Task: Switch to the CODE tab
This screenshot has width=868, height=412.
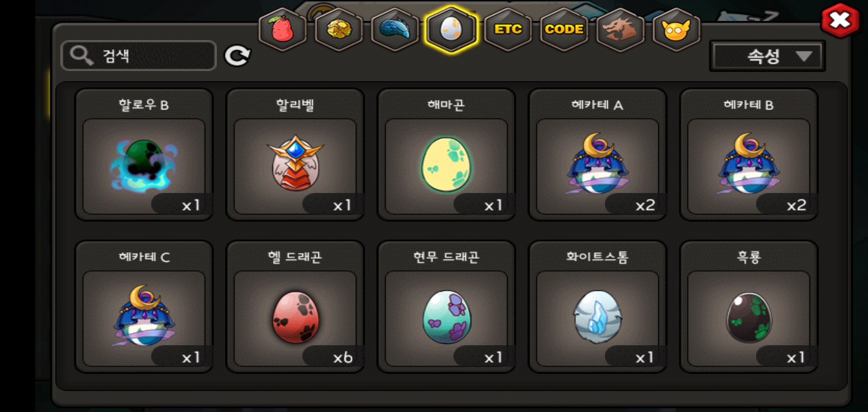Action: click(x=564, y=29)
